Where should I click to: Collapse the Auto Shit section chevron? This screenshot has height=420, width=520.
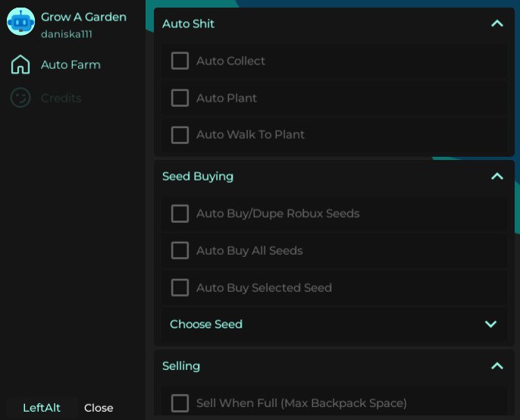point(497,24)
